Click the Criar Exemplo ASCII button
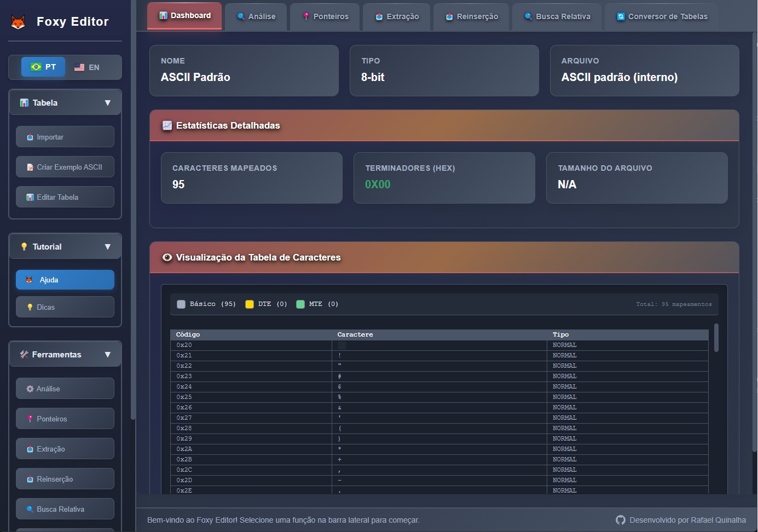This screenshot has height=532, width=758. (65, 167)
